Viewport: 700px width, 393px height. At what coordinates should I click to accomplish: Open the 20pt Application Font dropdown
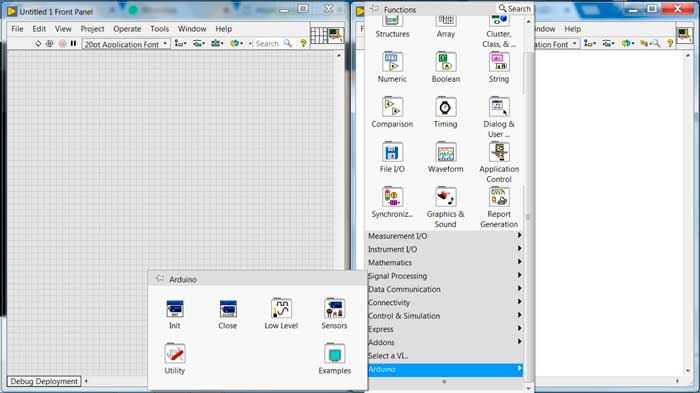tap(126, 44)
